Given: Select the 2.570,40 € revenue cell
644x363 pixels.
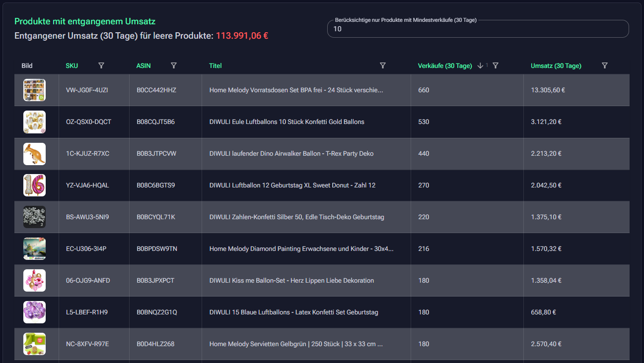Looking at the screenshot, I should click(546, 344).
